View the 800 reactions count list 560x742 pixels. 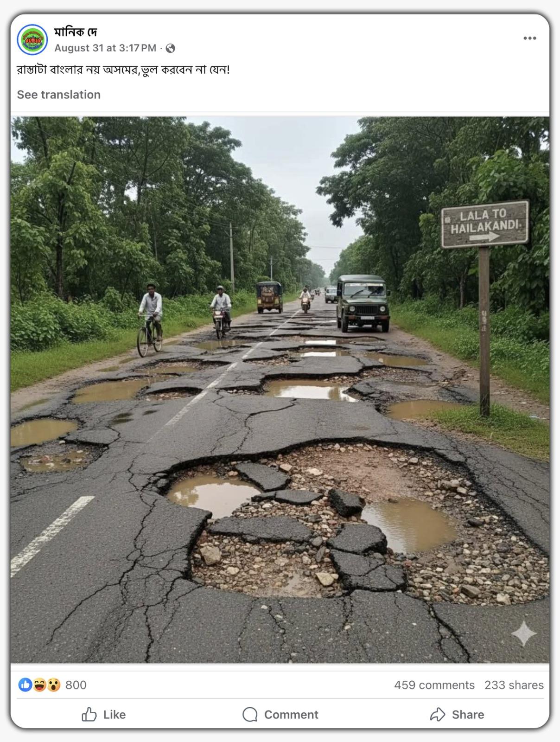[76, 685]
